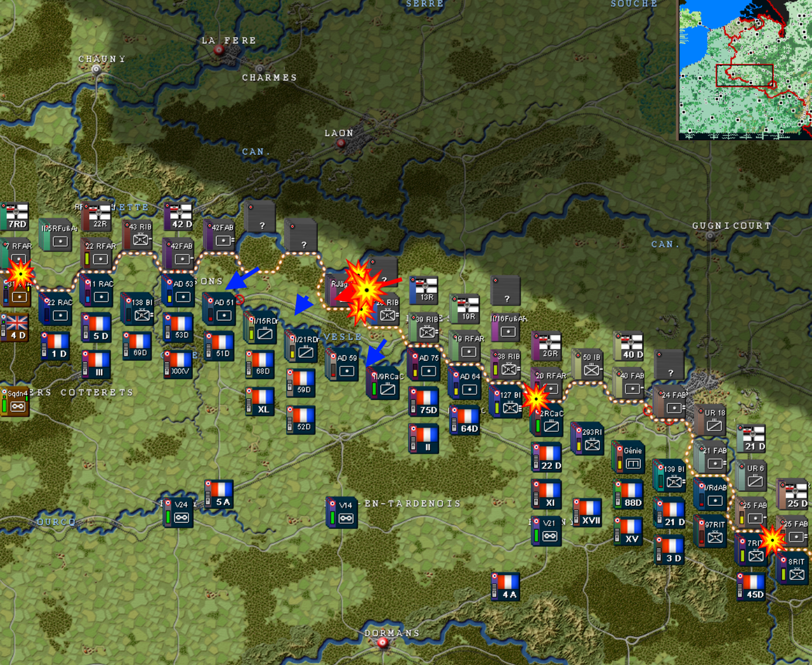Choose the French III corps counter
812x665 pixels.
click(97, 364)
